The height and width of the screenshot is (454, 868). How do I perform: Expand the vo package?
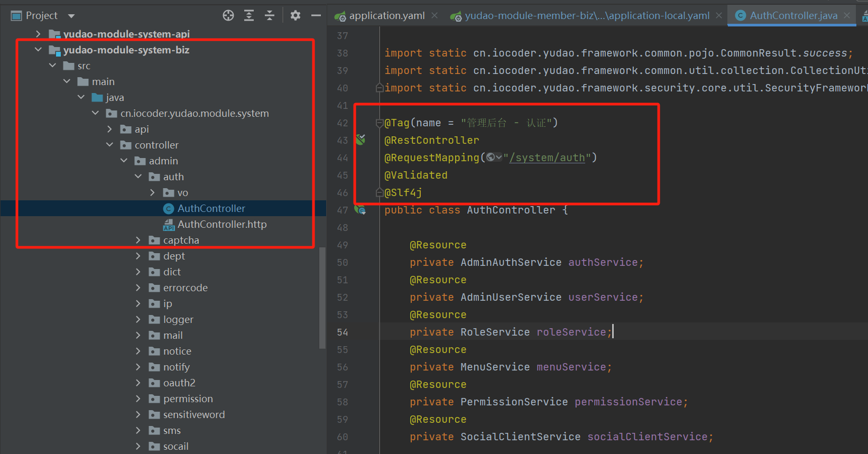pos(152,192)
